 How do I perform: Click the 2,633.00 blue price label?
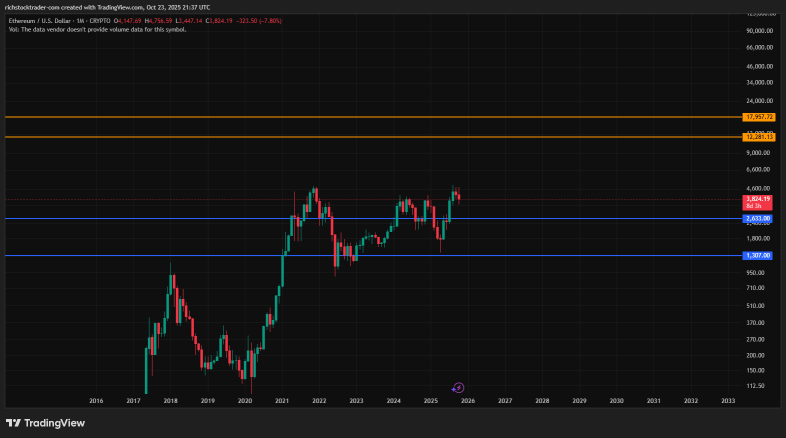pyautogui.click(x=757, y=218)
